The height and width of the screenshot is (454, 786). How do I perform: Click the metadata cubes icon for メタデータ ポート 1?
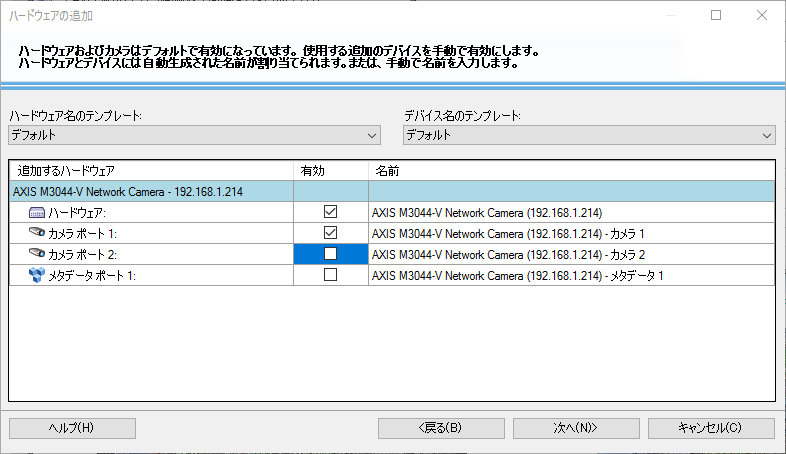[37, 275]
